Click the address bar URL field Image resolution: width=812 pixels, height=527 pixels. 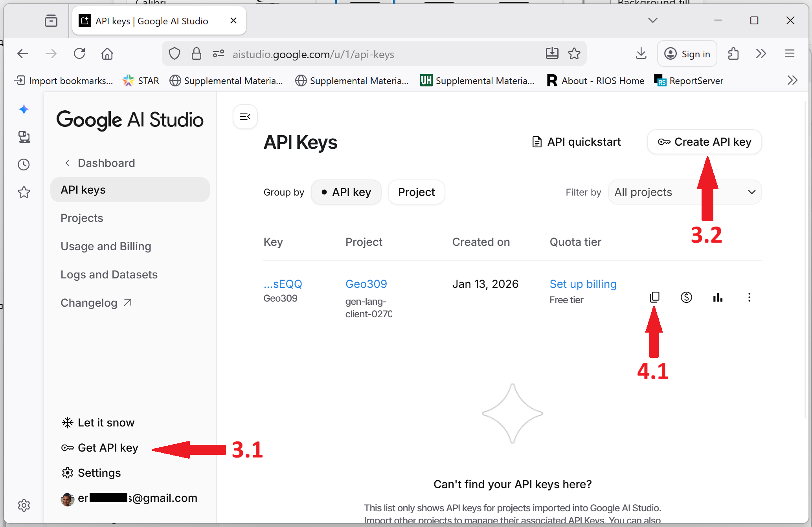tap(313, 54)
